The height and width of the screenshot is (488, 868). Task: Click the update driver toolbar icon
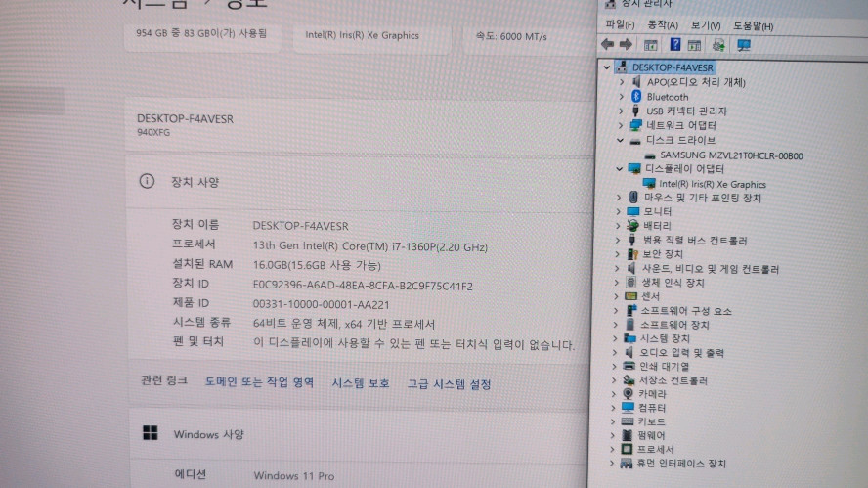tap(718, 45)
